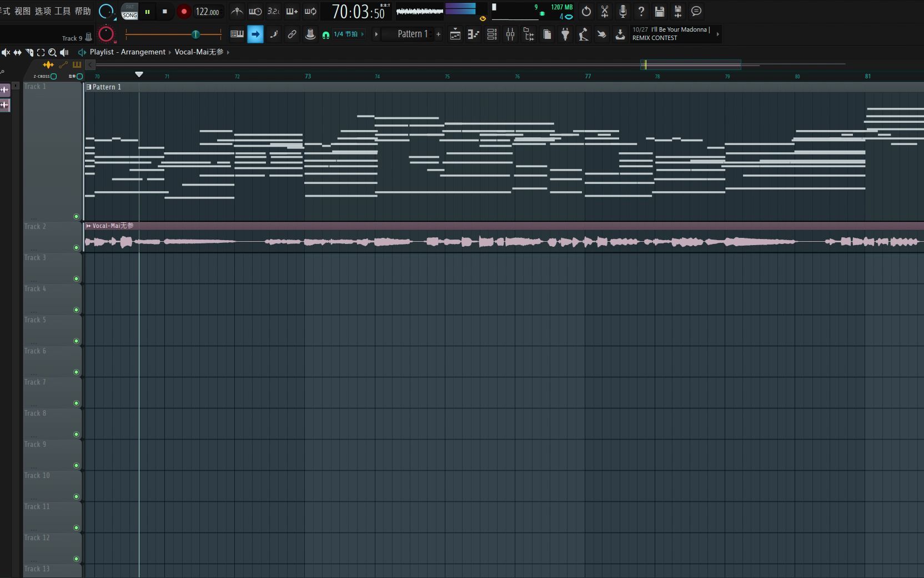Click the playback speaker tool icon
Image resolution: width=924 pixels, height=578 pixels.
tap(64, 52)
